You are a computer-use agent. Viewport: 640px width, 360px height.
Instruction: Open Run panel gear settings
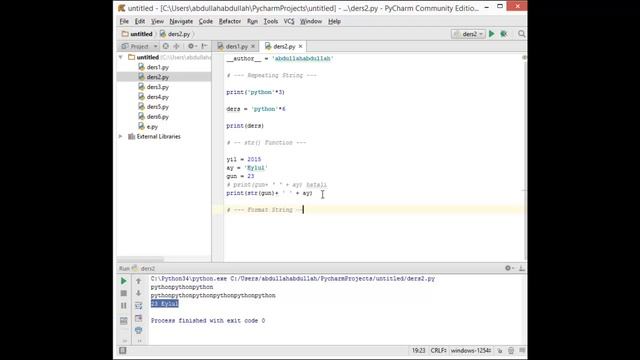pos(509,268)
